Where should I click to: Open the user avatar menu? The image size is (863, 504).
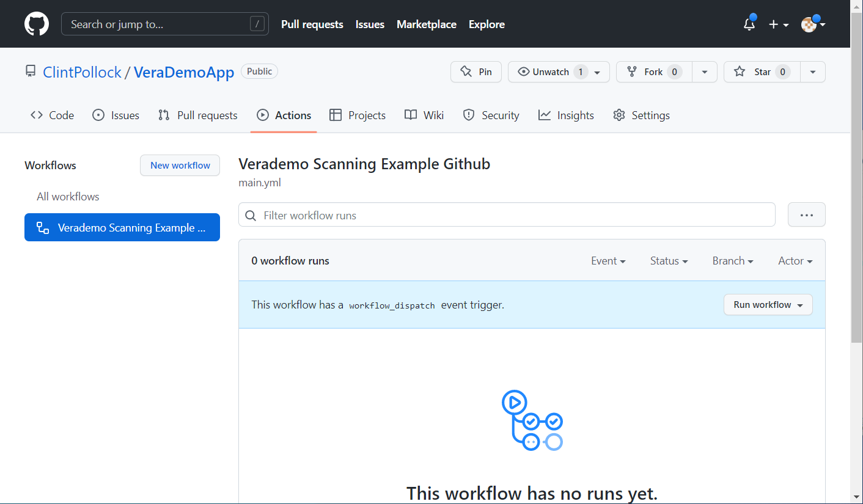click(x=813, y=24)
